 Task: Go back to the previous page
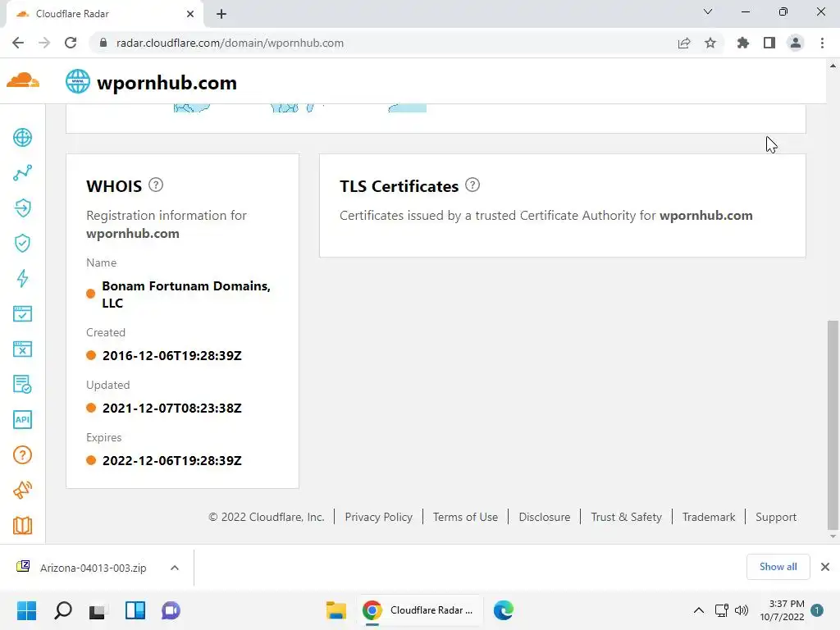[x=18, y=43]
